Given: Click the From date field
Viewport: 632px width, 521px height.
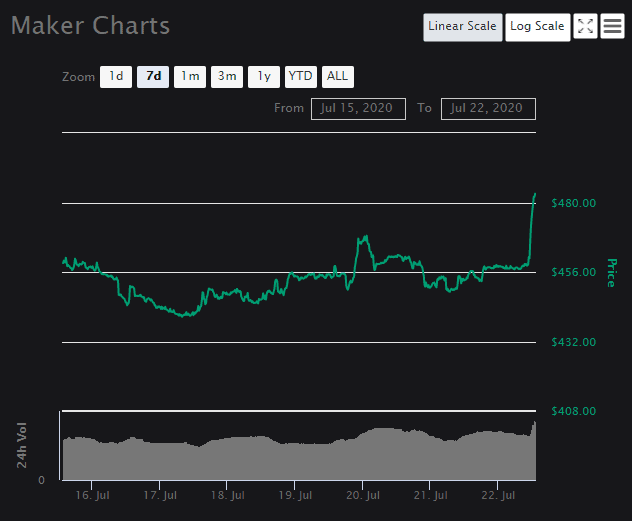Looking at the screenshot, I should 358,108.
